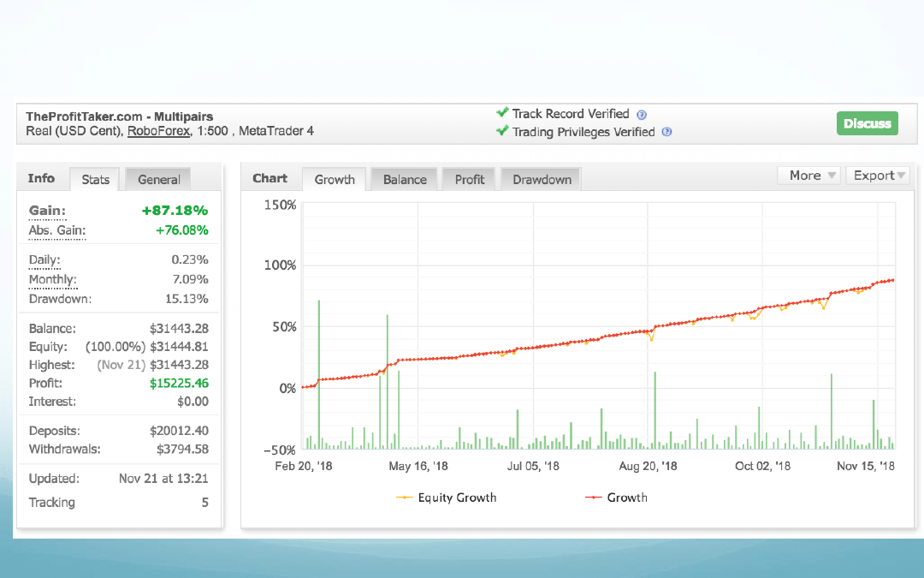
Task: Switch to the Balance chart tab
Action: [405, 179]
